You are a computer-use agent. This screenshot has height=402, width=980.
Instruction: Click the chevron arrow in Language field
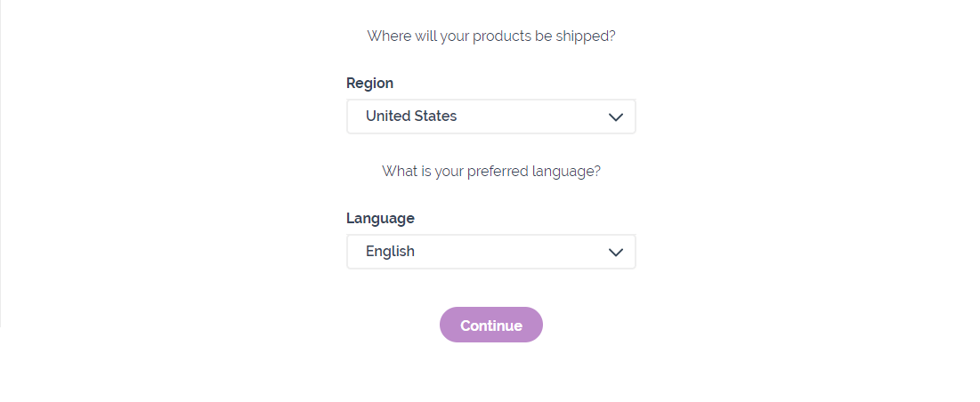tap(616, 253)
